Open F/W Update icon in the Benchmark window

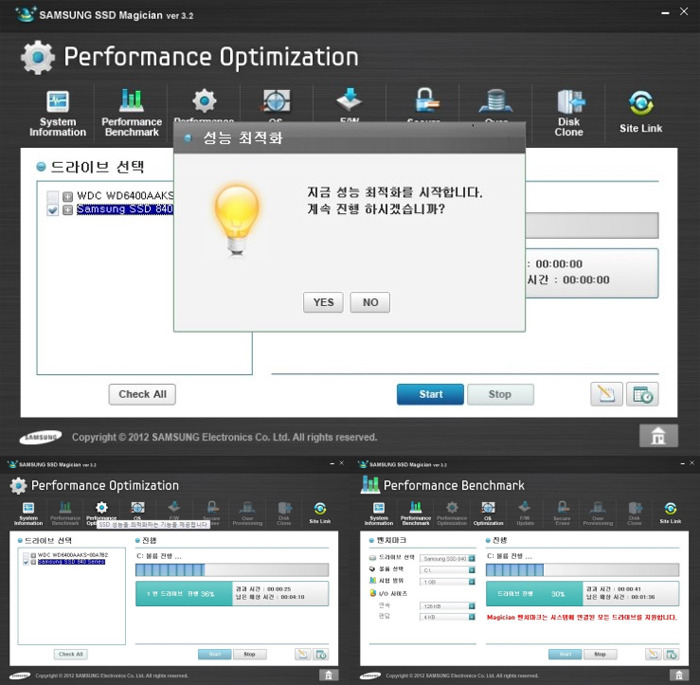click(525, 513)
